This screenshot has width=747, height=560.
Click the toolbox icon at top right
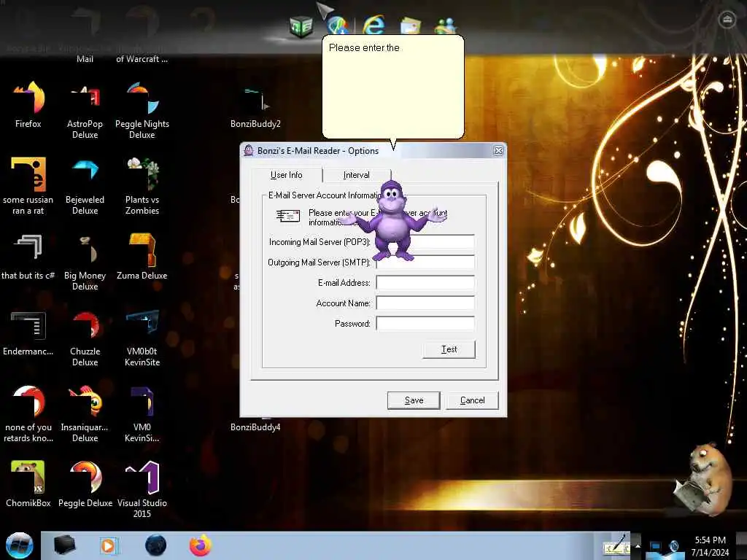(x=727, y=20)
